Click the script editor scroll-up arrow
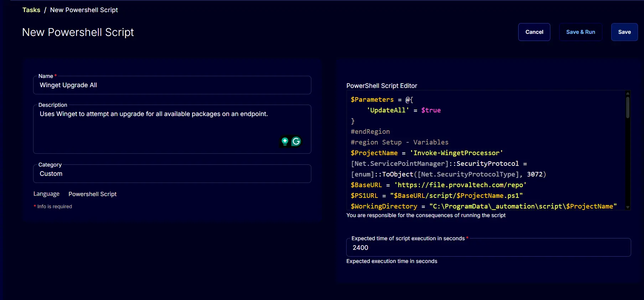The width and height of the screenshot is (644, 300). pos(628,93)
